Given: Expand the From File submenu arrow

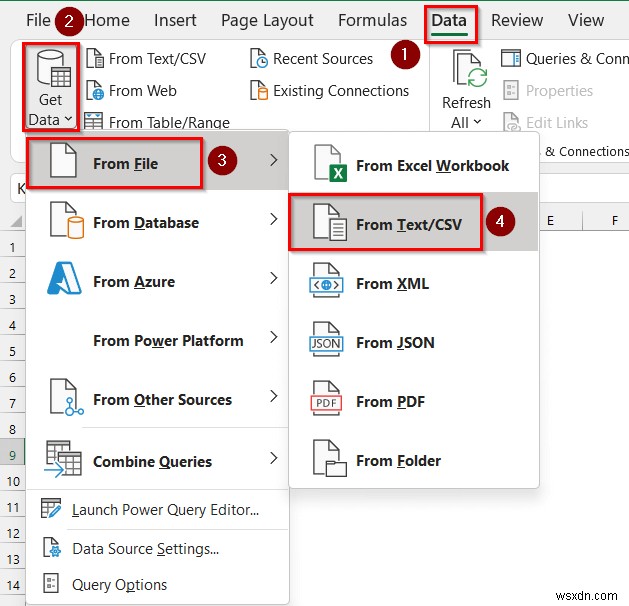Looking at the screenshot, I should pos(274,160).
